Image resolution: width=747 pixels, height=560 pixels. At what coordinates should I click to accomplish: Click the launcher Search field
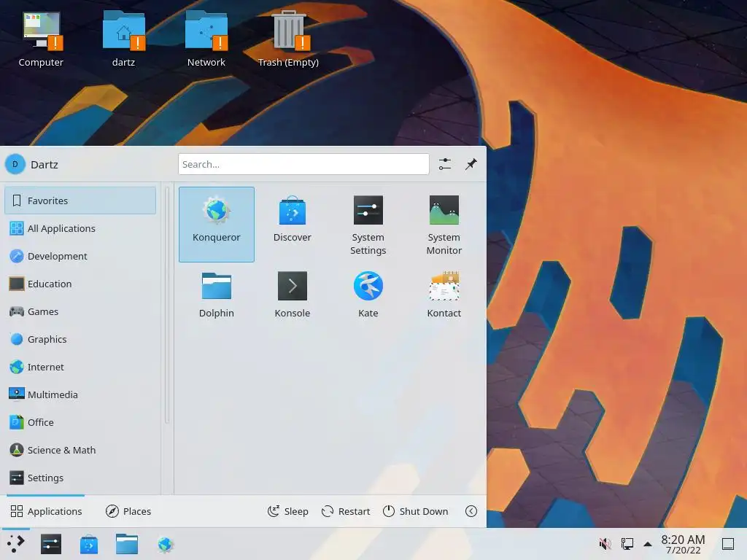click(303, 164)
